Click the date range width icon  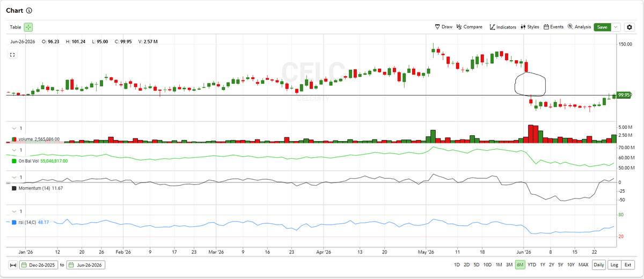(x=13, y=265)
